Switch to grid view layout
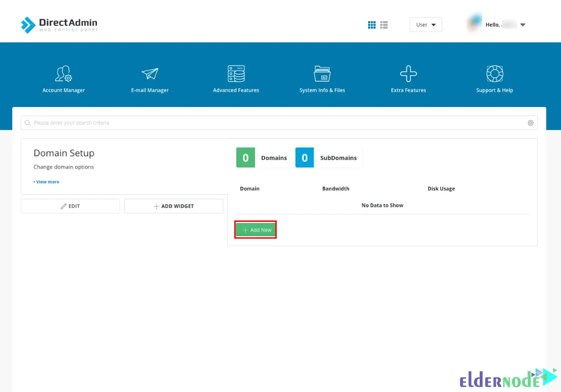The image size is (561, 392). [x=372, y=25]
